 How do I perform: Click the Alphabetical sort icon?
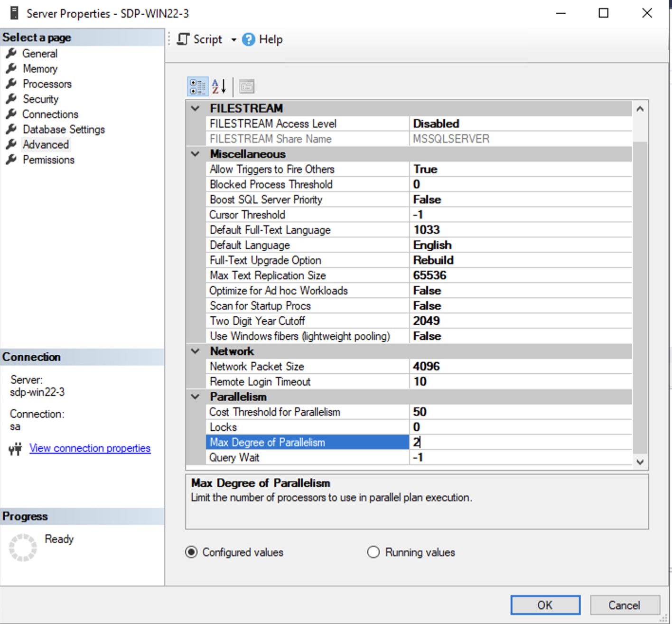[219, 86]
